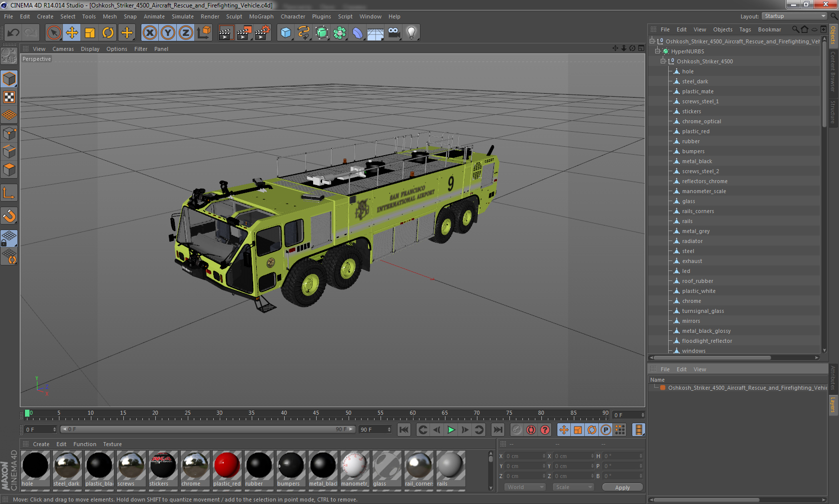Viewport: 839px width, 504px height.
Task: Open Objects panel Tags menu
Action: [x=745, y=29]
